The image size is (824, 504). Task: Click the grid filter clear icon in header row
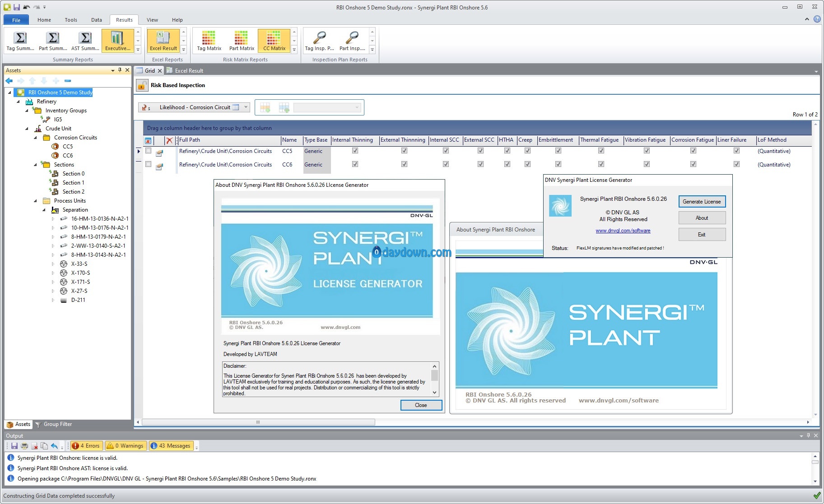coord(148,141)
